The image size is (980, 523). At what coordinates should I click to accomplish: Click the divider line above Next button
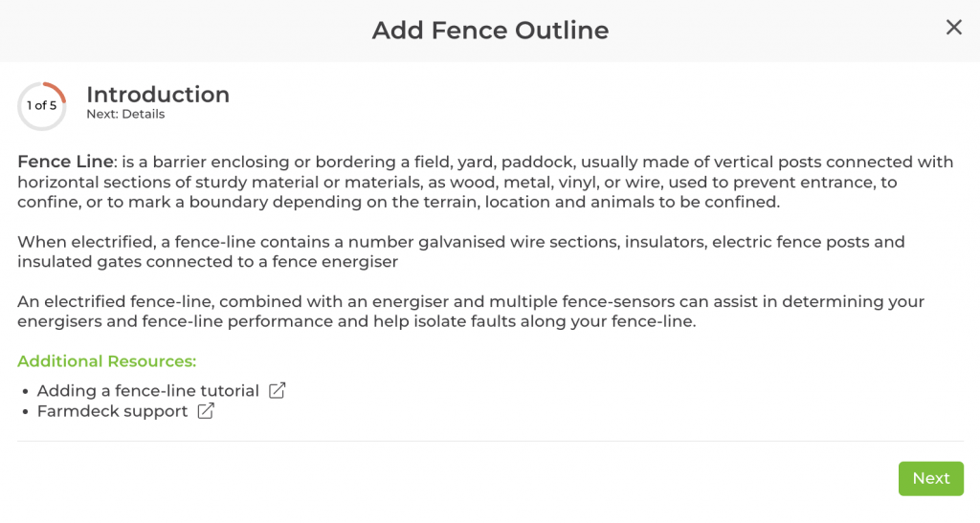[x=490, y=442]
